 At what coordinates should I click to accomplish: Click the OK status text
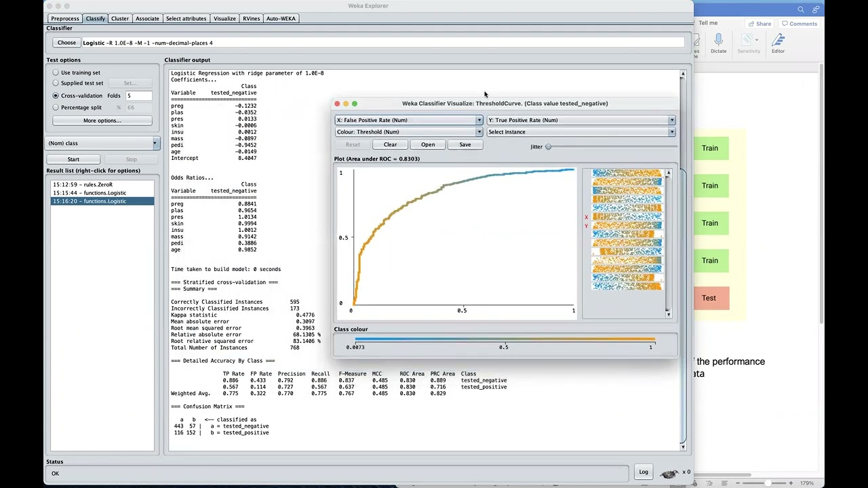[55, 473]
